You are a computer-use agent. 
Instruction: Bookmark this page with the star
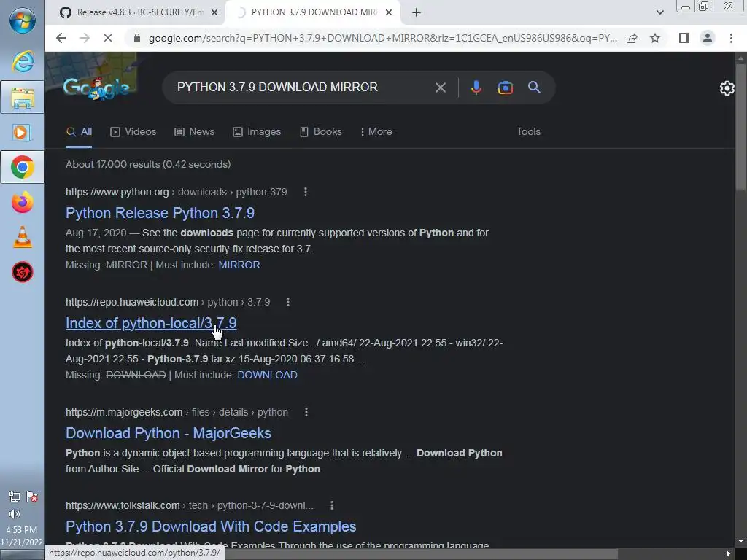[655, 38]
